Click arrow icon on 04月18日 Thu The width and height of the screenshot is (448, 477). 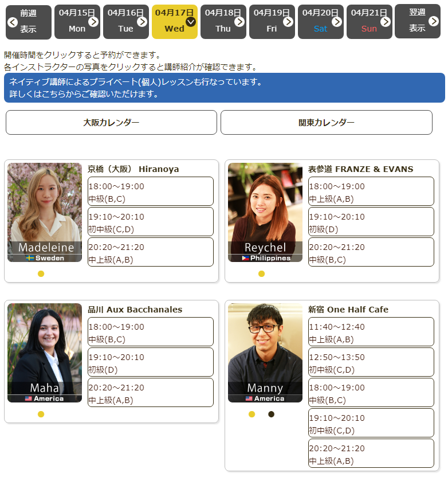click(x=239, y=22)
